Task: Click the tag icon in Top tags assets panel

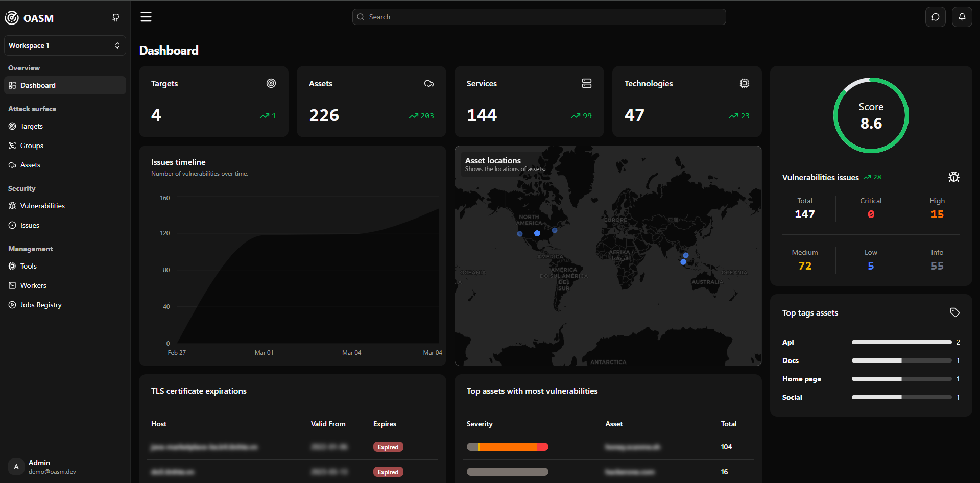Action: 954,312
